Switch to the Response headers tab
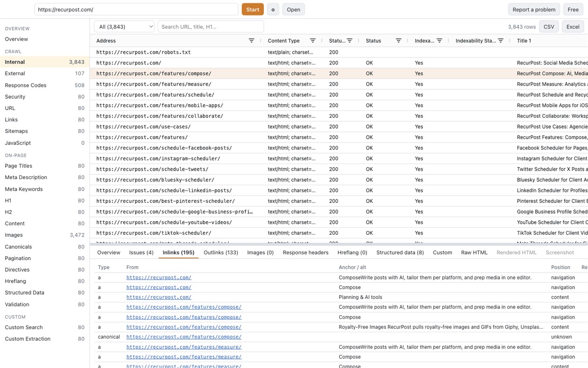 [x=305, y=253]
